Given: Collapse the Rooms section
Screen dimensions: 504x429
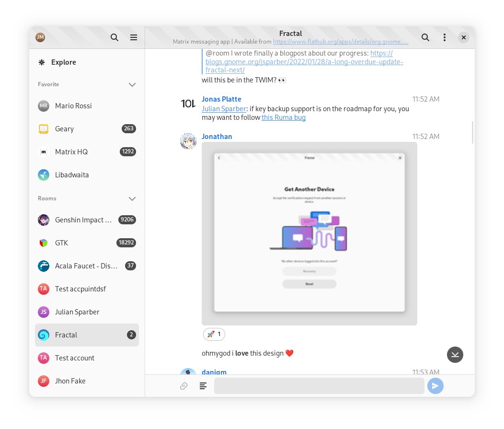Looking at the screenshot, I should 132,198.
